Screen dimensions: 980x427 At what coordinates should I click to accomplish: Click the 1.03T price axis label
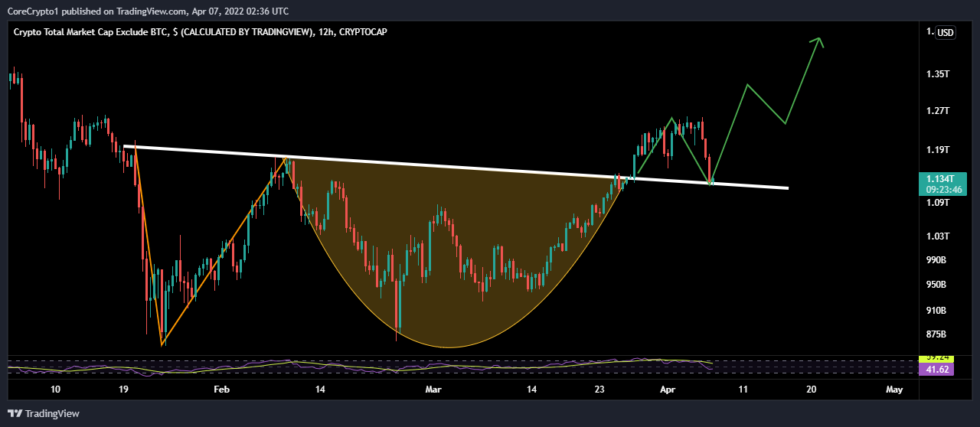click(x=938, y=236)
